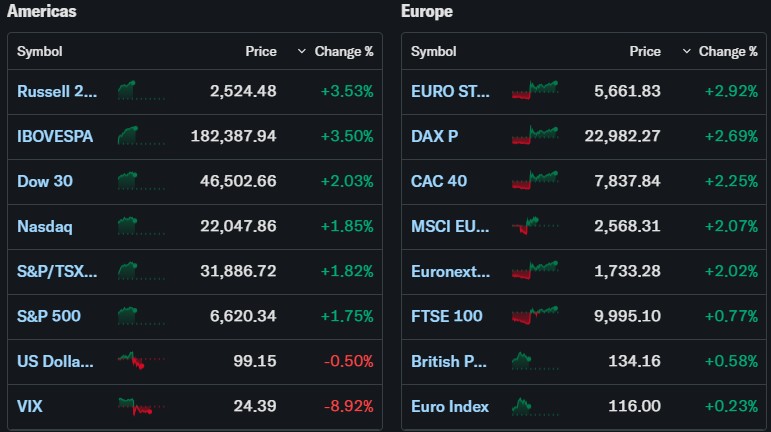Open the MSCI Europe sparkline chart

(x=534, y=226)
